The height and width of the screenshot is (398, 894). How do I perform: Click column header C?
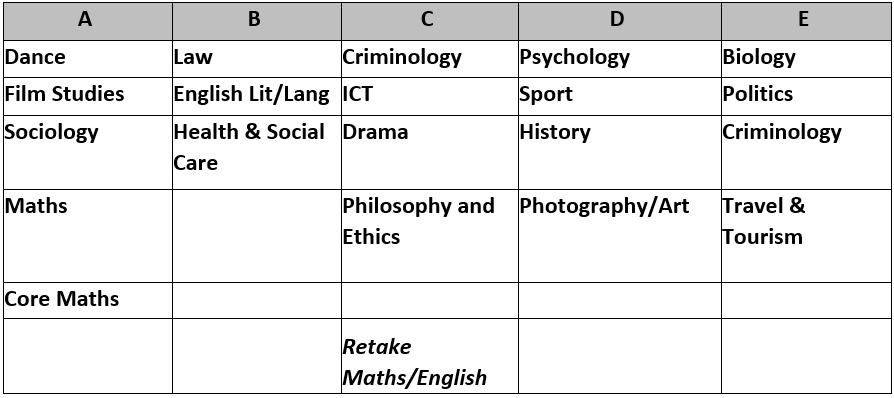(x=430, y=21)
